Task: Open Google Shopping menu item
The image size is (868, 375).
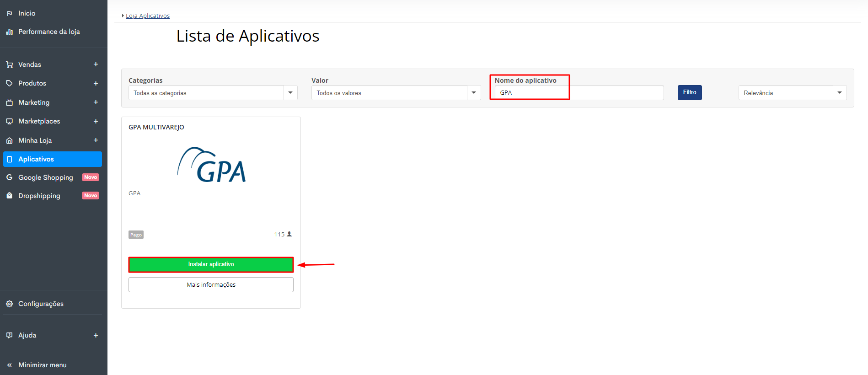Action: 46,177
